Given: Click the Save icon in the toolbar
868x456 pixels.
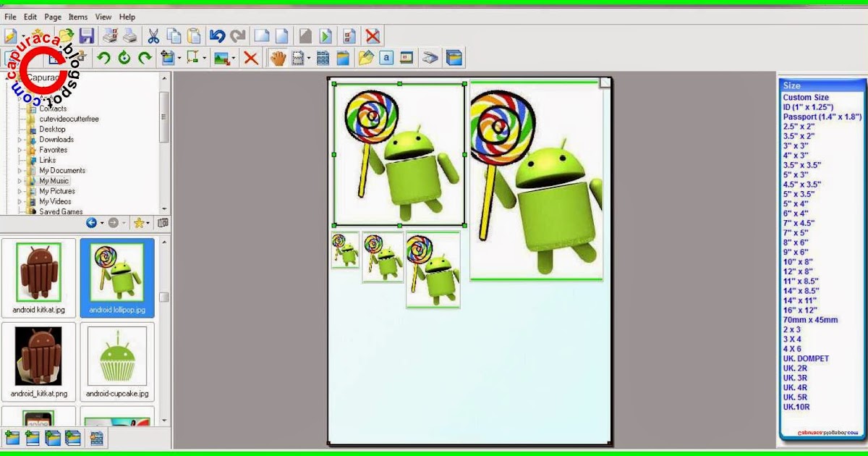Looking at the screenshot, I should tap(86, 34).
